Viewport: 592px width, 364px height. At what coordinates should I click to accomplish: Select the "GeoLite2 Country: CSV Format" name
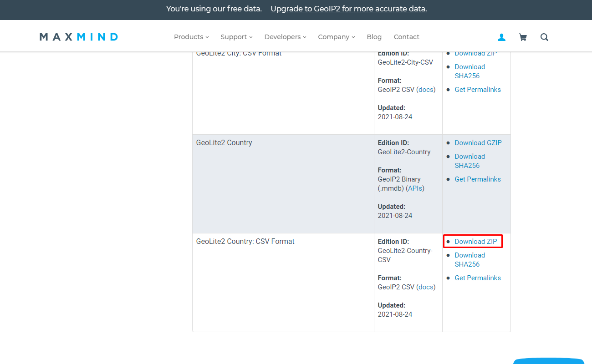(x=245, y=242)
